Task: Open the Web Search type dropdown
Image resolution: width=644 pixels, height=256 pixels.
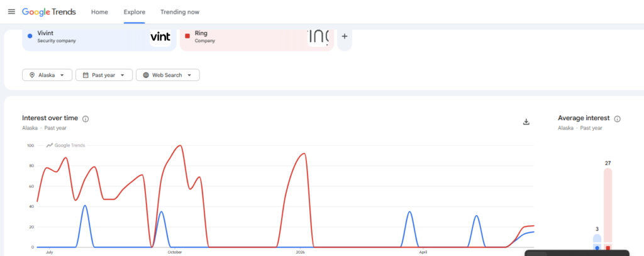Action: point(167,75)
